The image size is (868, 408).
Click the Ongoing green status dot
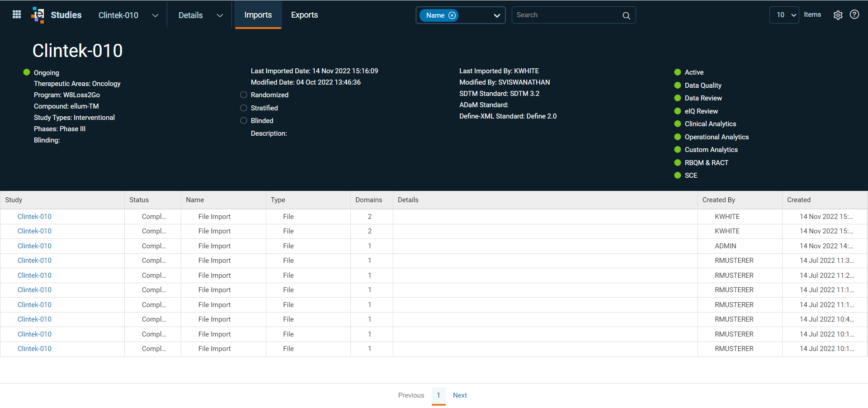click(27, 72)
